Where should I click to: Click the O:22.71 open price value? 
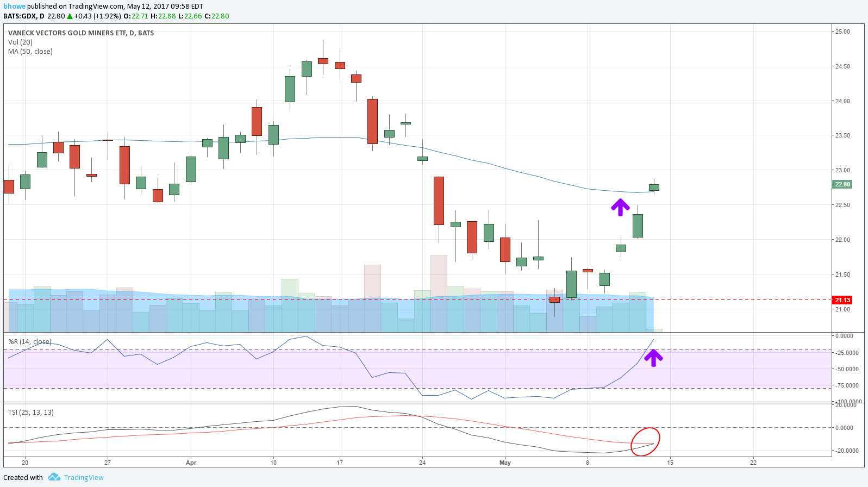(136, 16)
